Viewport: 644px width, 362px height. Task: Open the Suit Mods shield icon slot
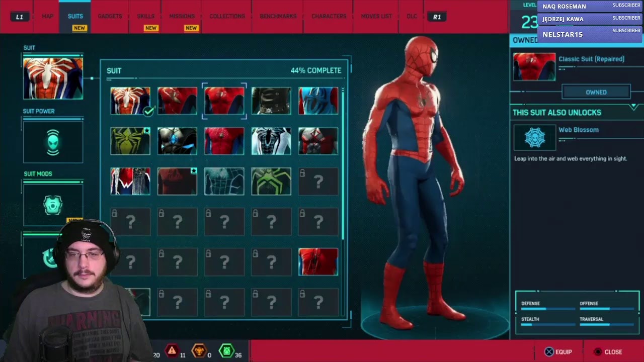click(x=53, y=205)
